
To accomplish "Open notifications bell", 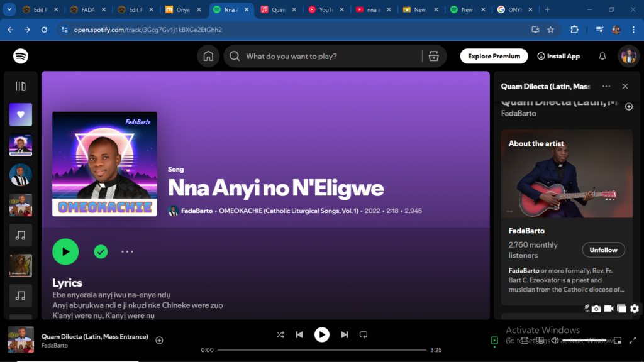I will point(602,56).
